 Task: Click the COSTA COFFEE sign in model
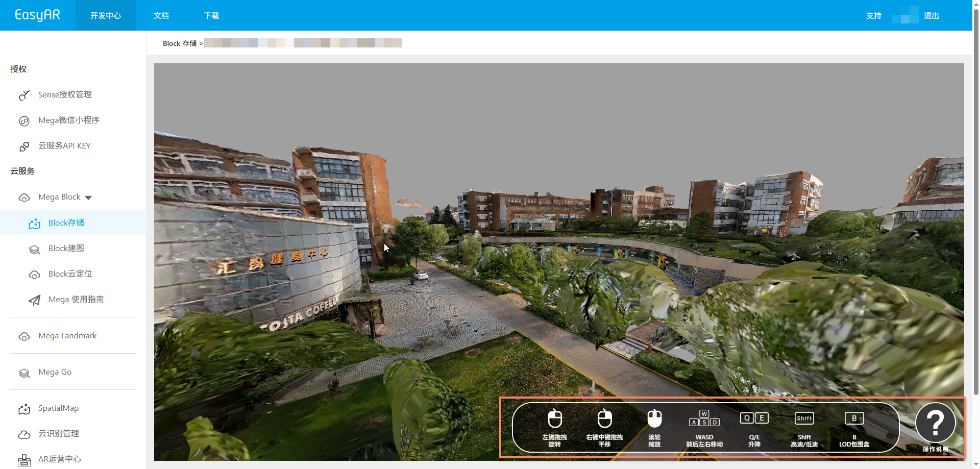coord(299,315)
